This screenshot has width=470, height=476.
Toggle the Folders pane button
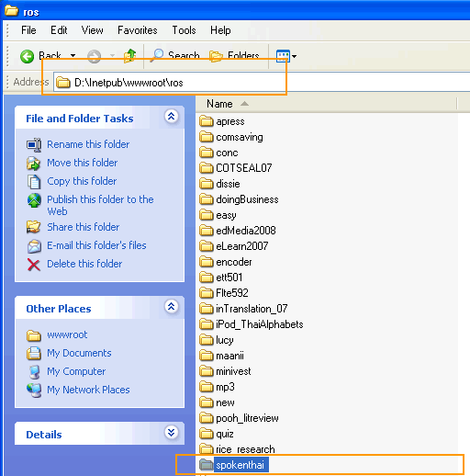pyautogui.click(x=234, y=56)
